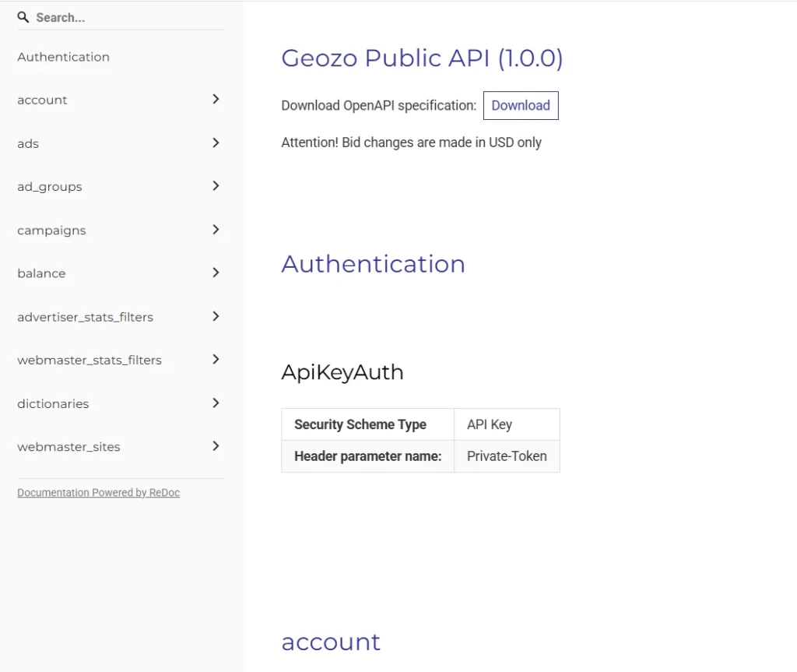This screenshot has width=797, height=672.
Task: Expand the webmaster_stats_filters chevron
Action: click(x=216, y=359)
